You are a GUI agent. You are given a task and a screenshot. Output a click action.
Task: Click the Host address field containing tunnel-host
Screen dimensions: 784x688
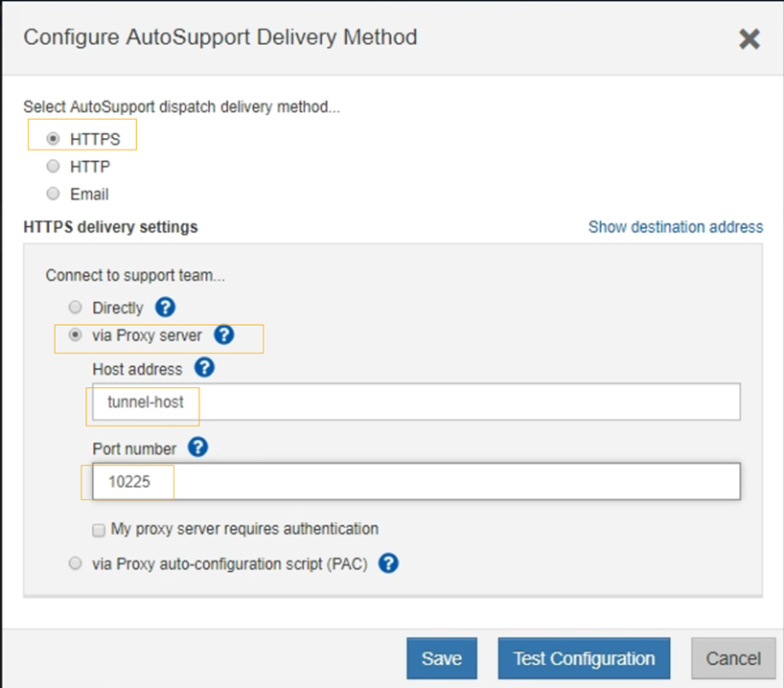[x=415, y=402]
